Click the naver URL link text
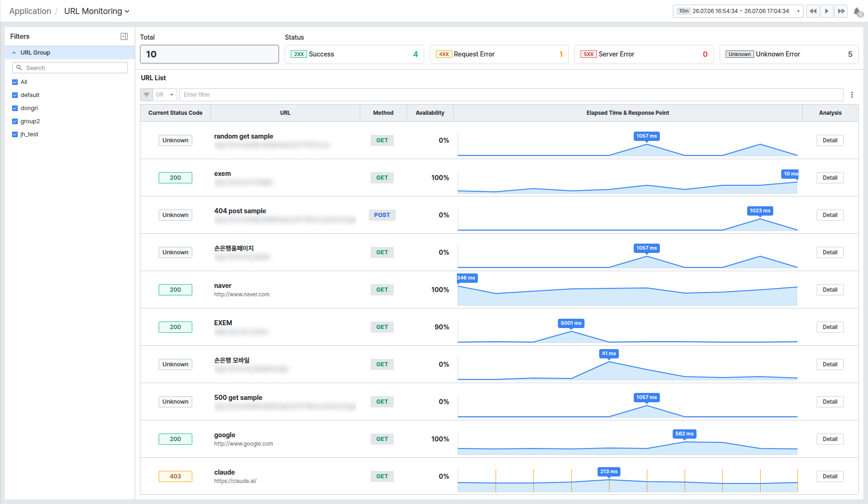868x504 pixels. click(x=242, y=294)
